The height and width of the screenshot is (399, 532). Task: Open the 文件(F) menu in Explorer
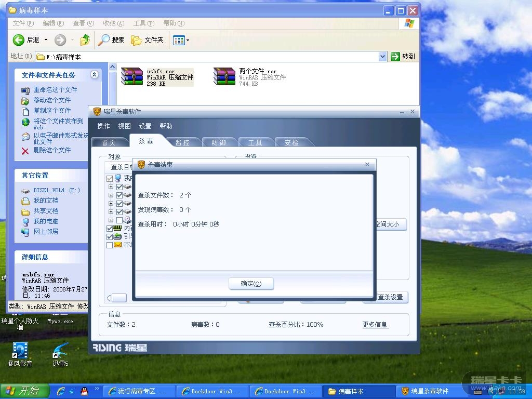(23, 23)
